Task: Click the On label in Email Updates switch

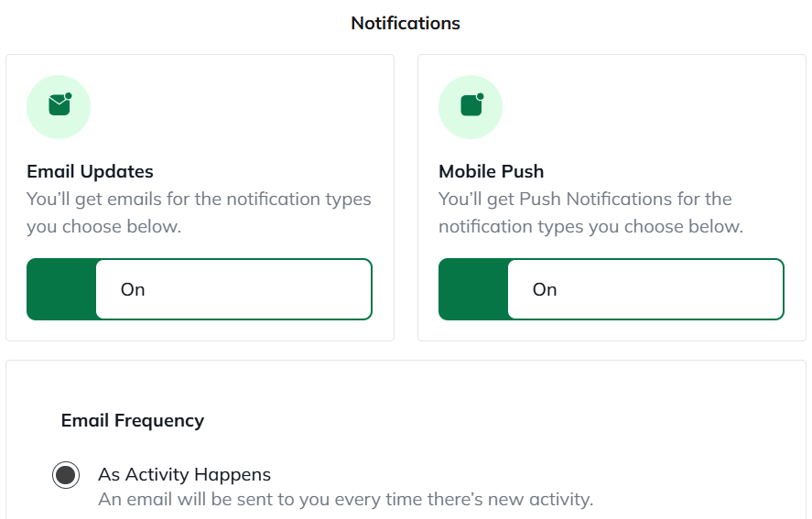Action: (133, 289)
